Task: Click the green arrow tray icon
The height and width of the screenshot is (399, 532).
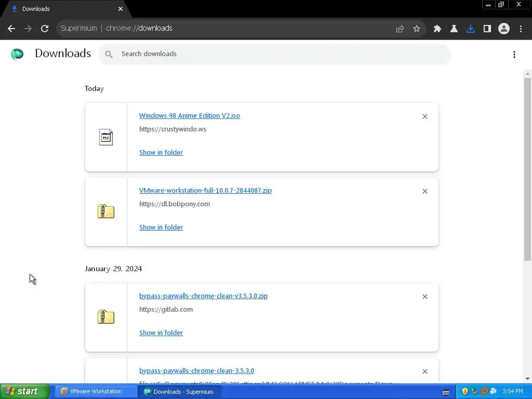Action: pyautogui.click(x=474, y=392)
